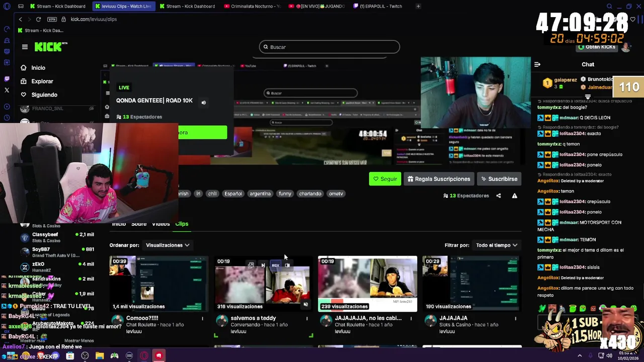
Task: Report channel with warning triangle icon
Action: coord(514,196)
